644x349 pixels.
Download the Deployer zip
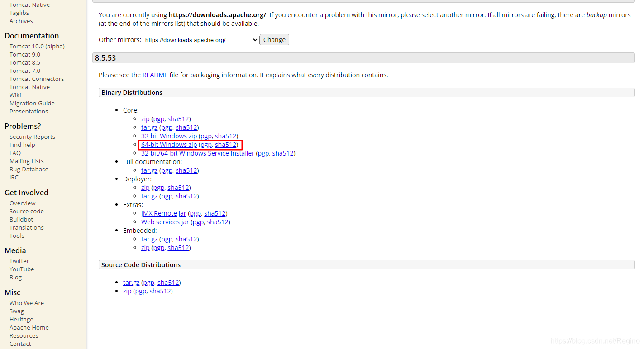click(145, 188)
